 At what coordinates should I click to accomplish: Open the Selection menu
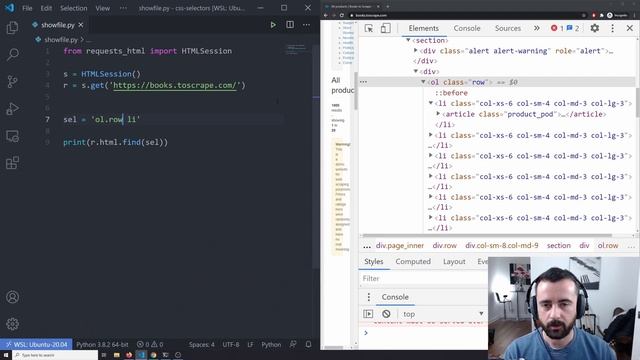(x=73, y=8)
